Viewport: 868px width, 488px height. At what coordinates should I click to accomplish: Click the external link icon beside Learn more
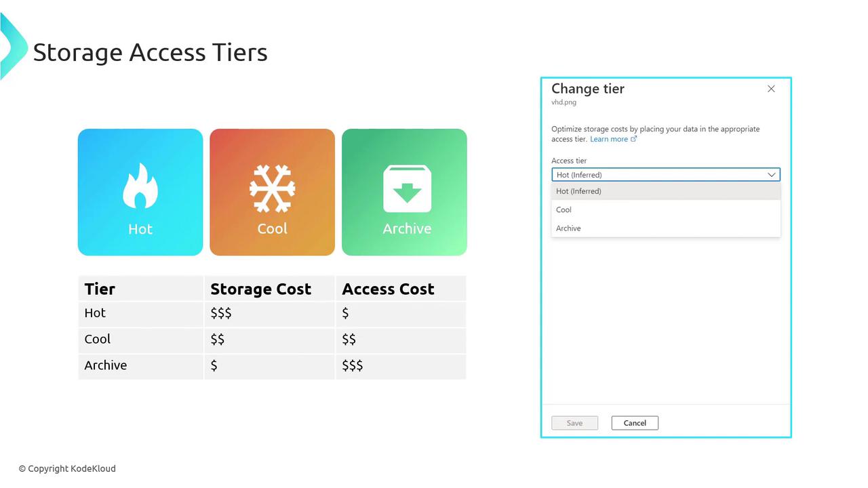pyautogui.click(x=634, y=139)
